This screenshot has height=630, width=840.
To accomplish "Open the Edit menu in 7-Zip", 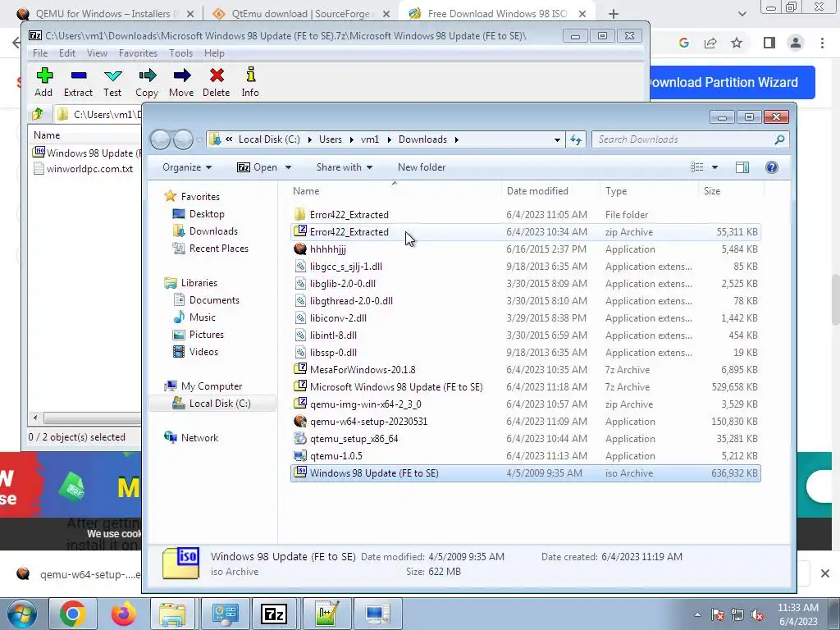I will (67, 53).
